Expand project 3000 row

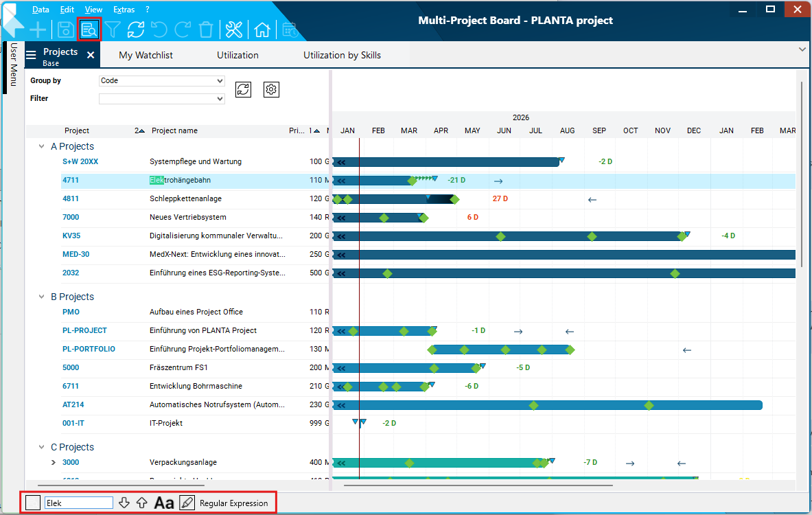point(54,462)
